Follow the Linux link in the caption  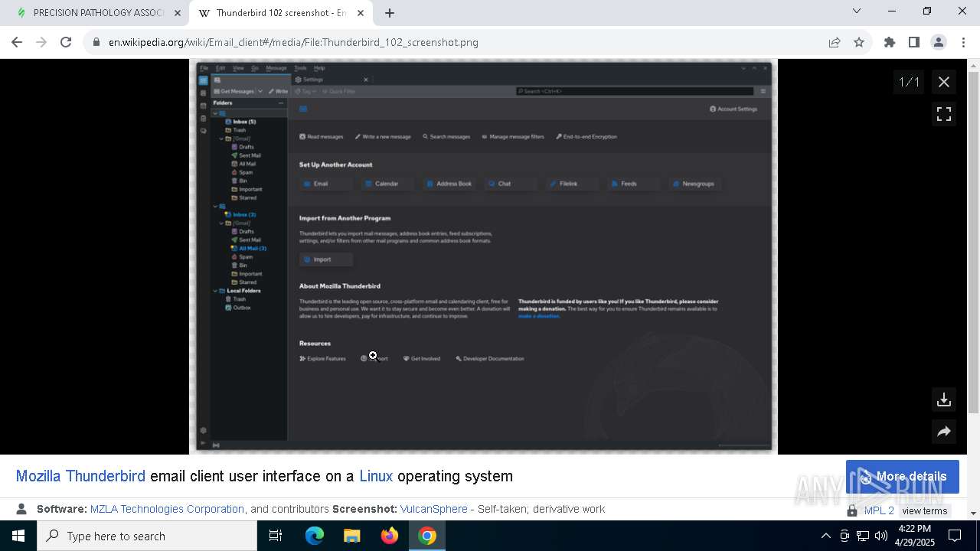click(x=376, y=476)
